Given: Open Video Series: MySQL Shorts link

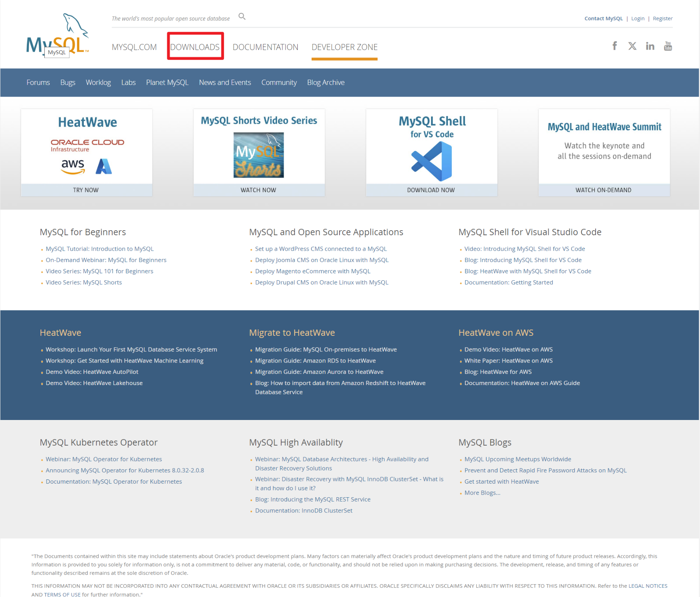Looking at the screenshot, I should click(x=84, y=283).
